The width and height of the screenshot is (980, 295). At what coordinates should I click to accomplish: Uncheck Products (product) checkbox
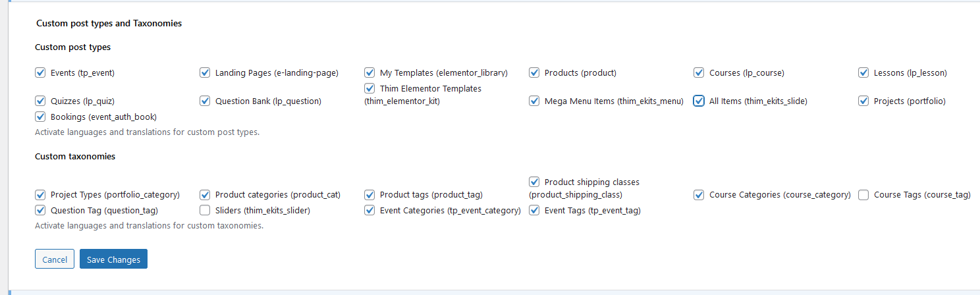(534, 72)
